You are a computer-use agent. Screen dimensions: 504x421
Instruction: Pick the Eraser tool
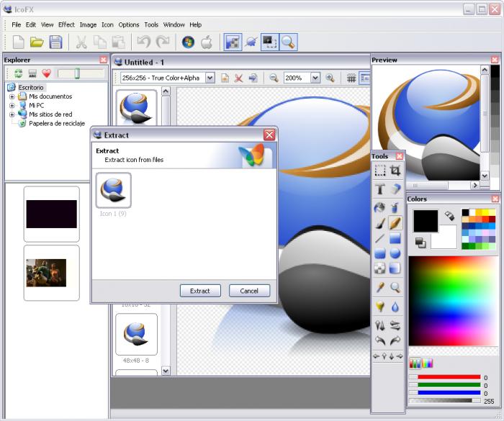coord(395,189)
